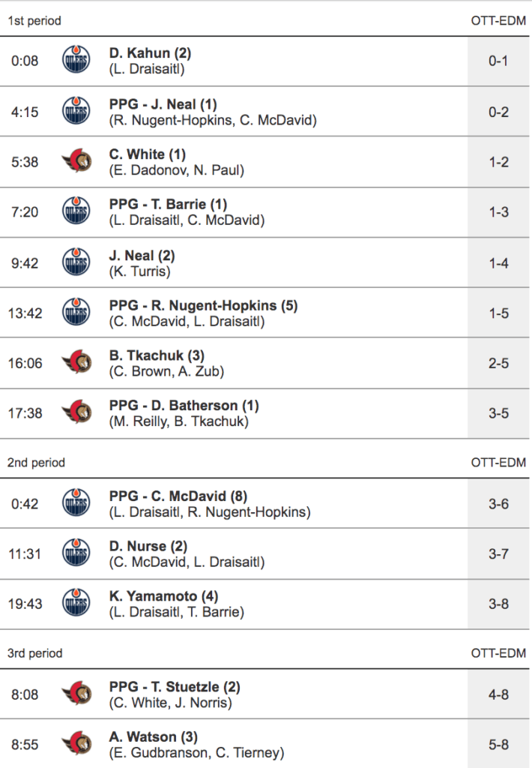Click the 1st period header

34,21
